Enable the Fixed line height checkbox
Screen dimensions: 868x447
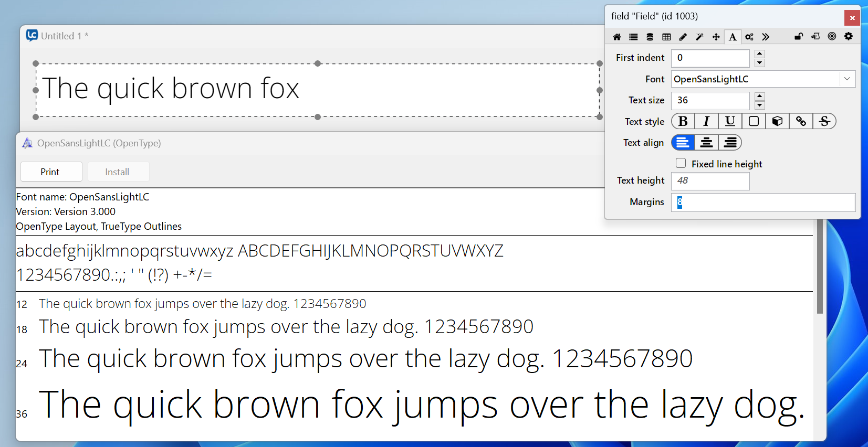tap(681, 163)
